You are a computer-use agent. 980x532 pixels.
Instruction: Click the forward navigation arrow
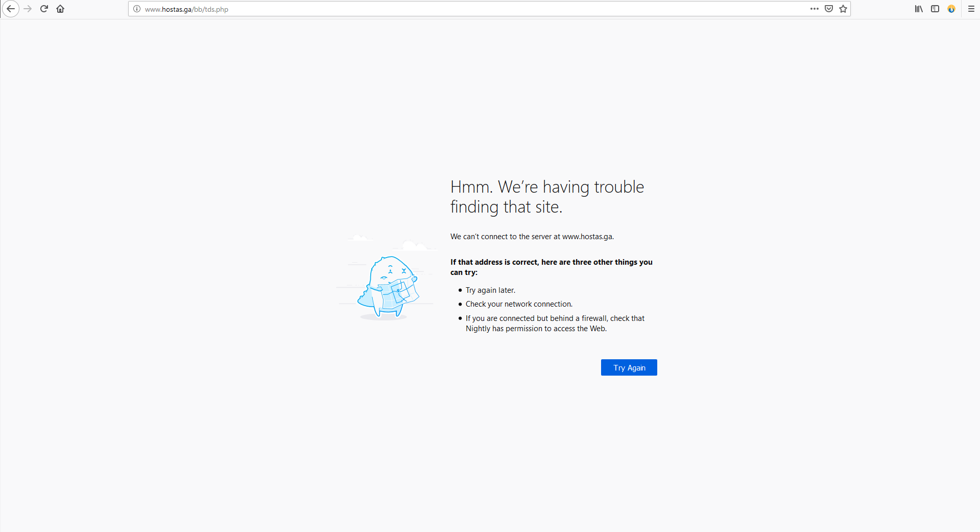(28, 9)
